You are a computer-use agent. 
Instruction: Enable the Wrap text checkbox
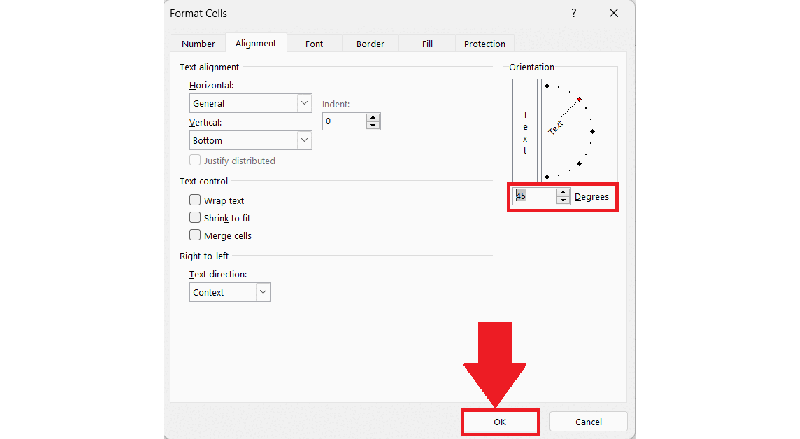pos(195,200)
